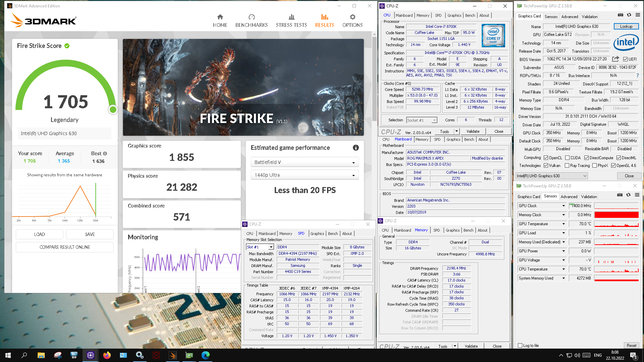Toggle the Ray Tracing checkbox
644x362 pixels.
[567, 166]
